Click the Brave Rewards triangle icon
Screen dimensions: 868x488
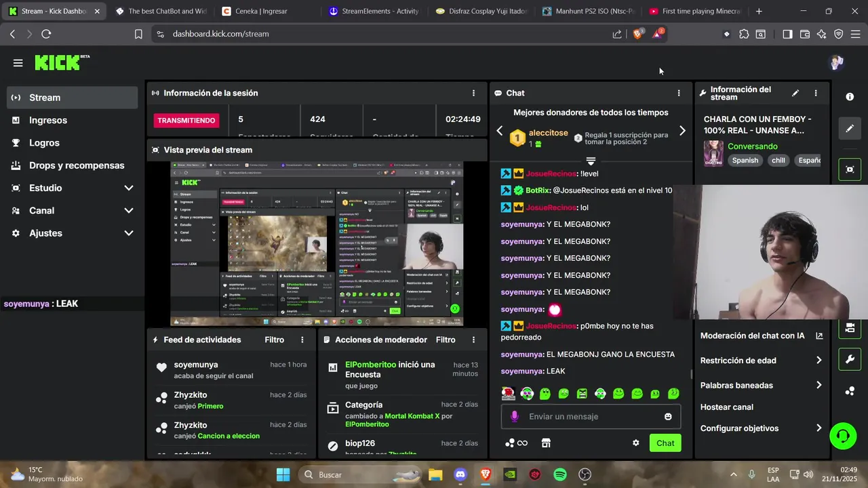click(x=658, y=33)
